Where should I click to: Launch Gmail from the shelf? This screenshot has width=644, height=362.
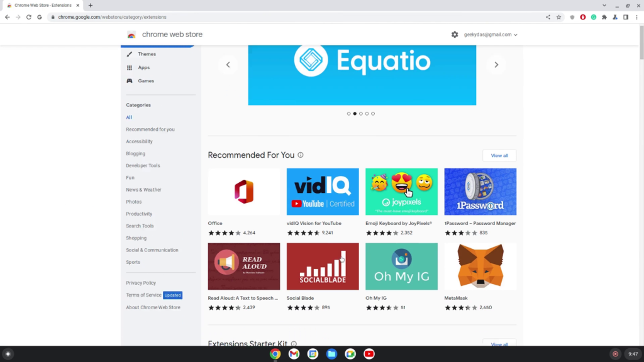[x=294, y=354]
